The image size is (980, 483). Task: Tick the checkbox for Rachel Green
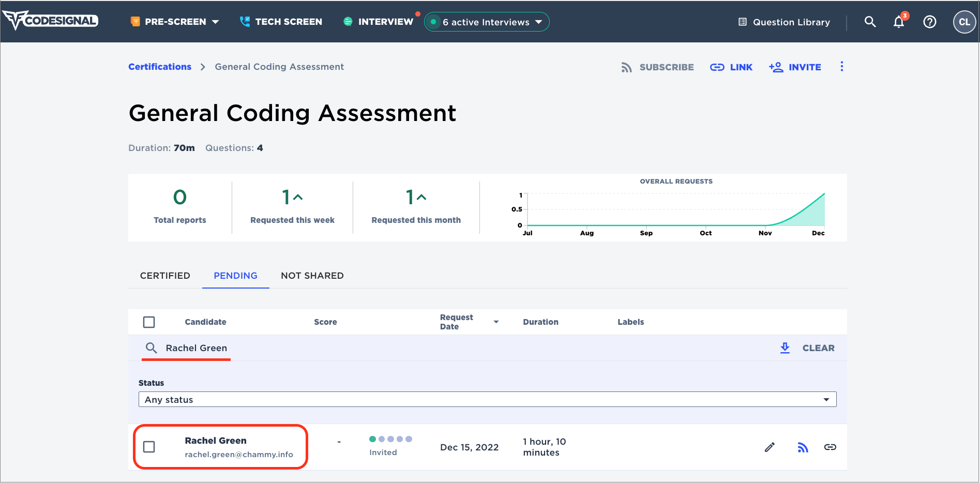(x=149, y=447)
